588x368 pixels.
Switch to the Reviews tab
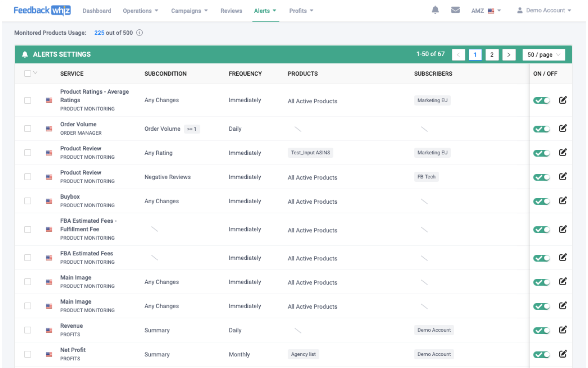(x=231, y=11)
